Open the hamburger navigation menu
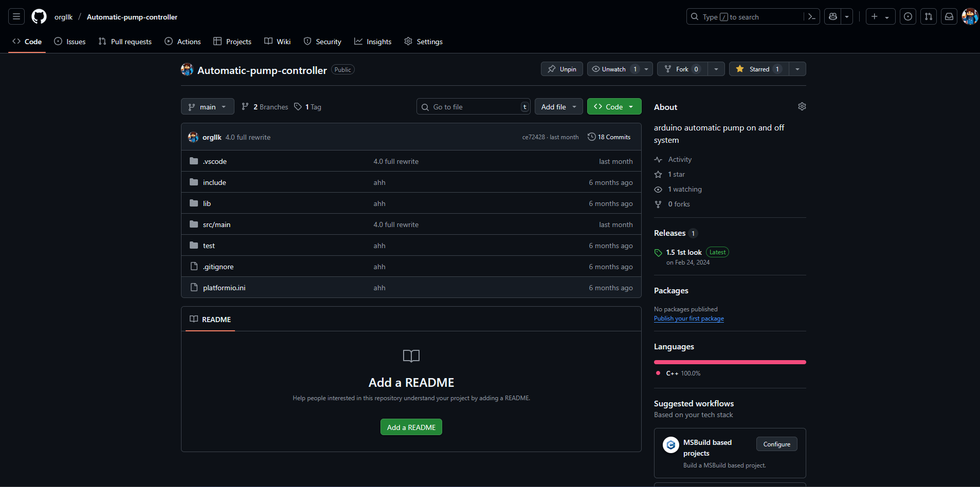 click(16, 16)
